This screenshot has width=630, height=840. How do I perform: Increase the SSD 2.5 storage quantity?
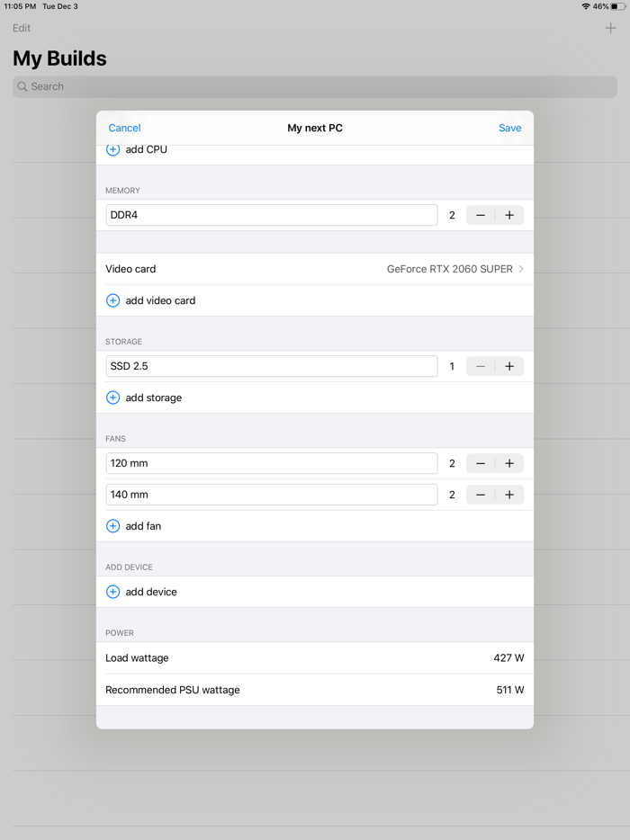tap(509, 366)
